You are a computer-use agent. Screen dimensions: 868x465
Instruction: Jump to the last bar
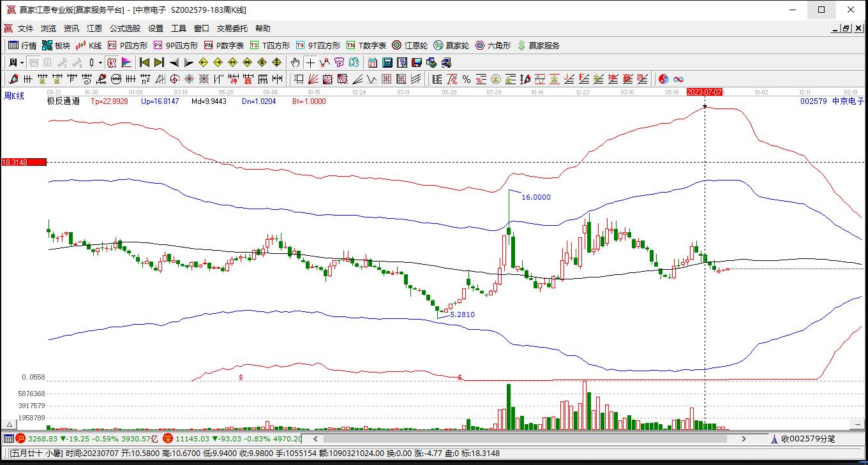tap(160, 63)
